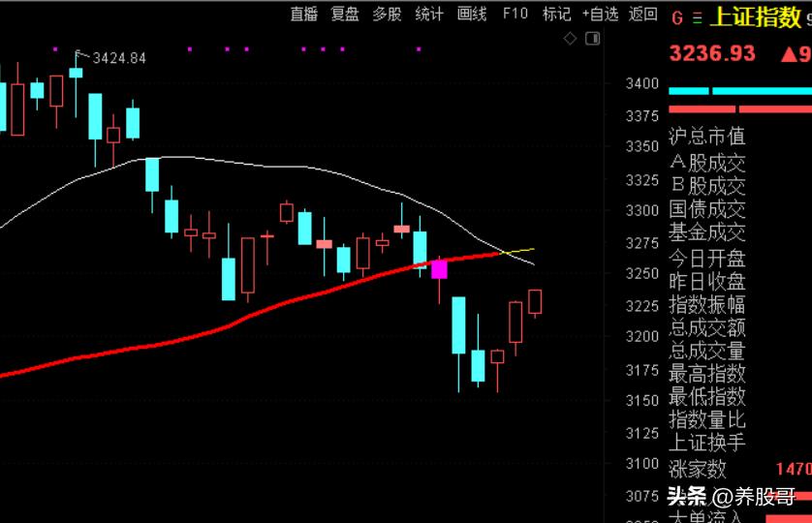Click the 3250 price axis label
812x523 pixels.
pos(642,273)
